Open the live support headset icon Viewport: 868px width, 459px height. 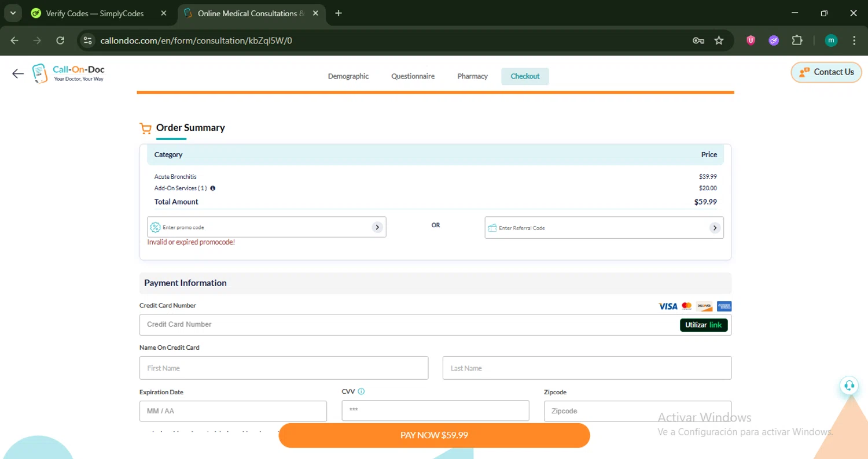(849, 386)
